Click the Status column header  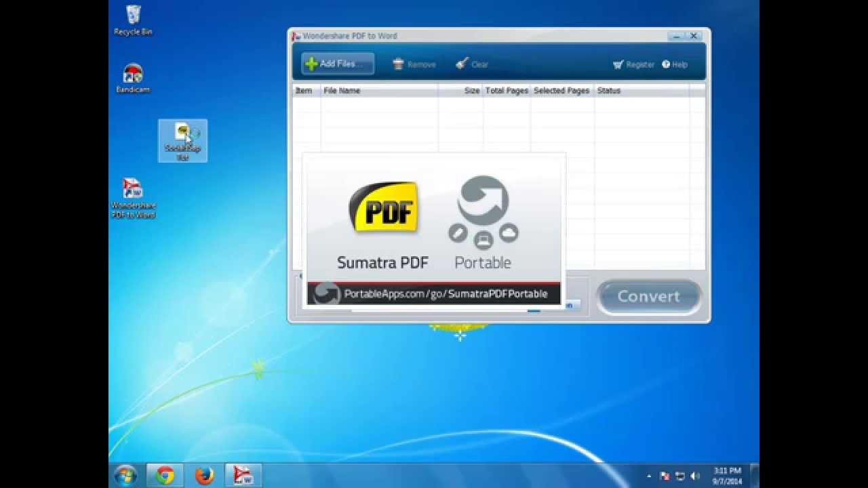pos(642,90)
